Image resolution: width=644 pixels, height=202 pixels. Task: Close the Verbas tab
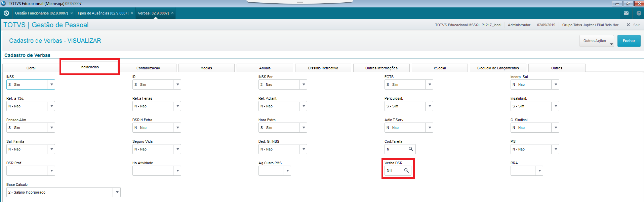coord(172,13)
